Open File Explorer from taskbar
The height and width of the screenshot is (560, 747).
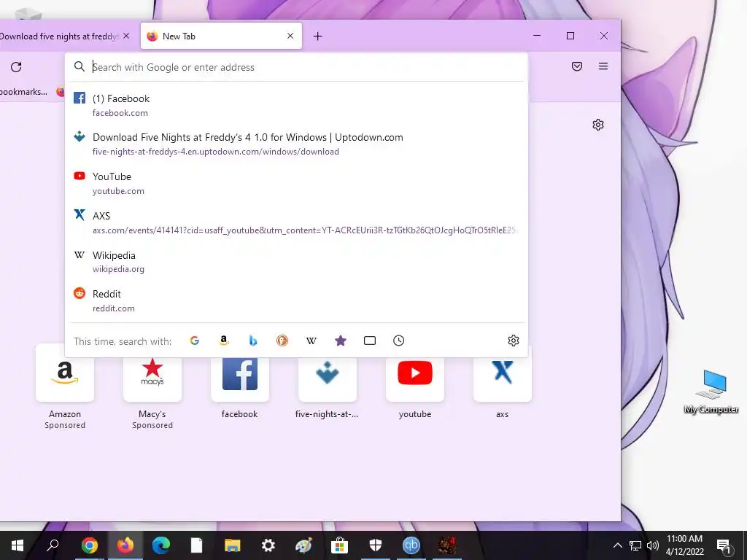pyautogui.click(x=233, y=545)
